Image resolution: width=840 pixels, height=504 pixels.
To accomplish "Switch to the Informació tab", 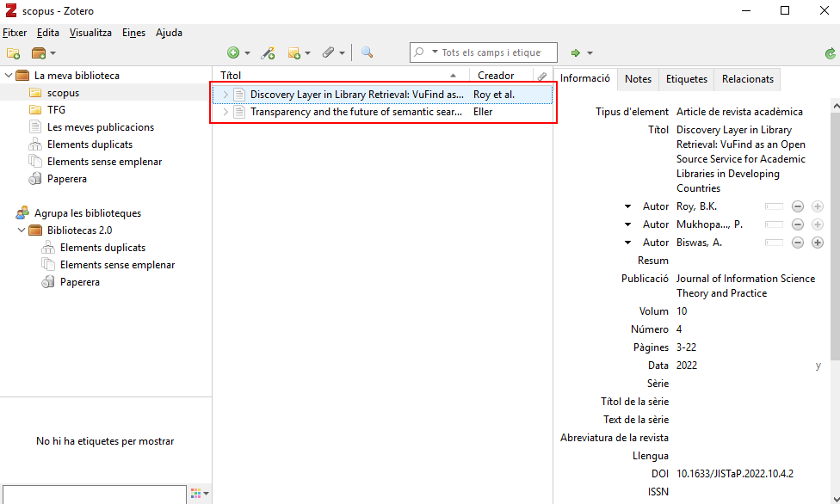I will [x=585, y=78].
